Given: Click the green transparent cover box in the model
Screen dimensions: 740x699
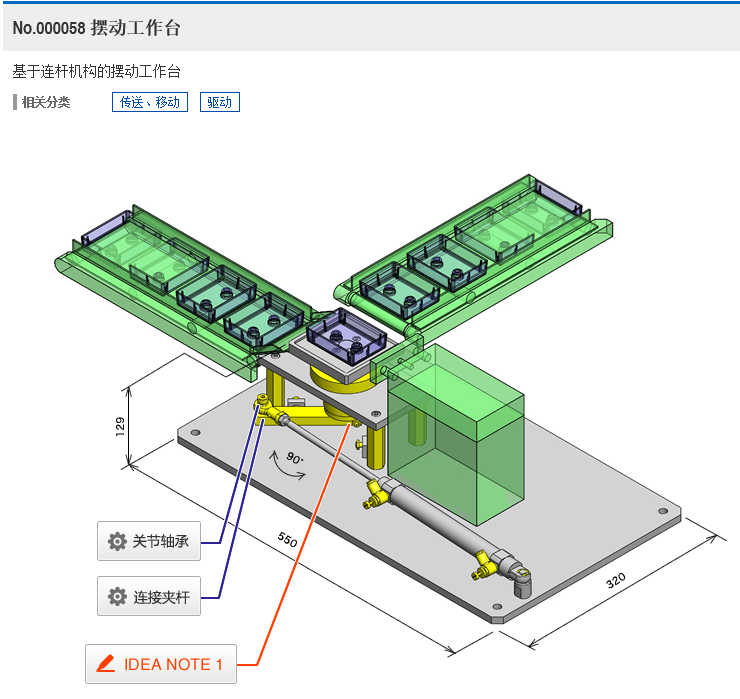Looking at the screenshot, I should click(x=456, y=434).
